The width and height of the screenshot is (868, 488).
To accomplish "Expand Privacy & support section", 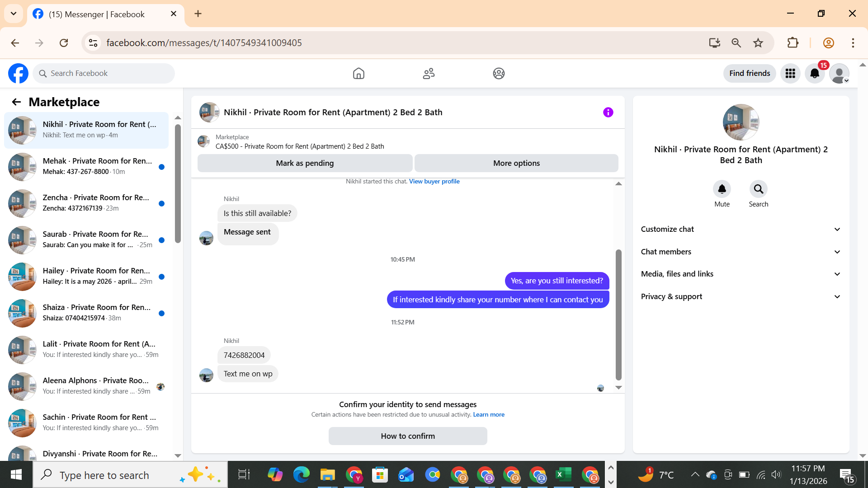I will pyautogui.click(x=741, y=296).
